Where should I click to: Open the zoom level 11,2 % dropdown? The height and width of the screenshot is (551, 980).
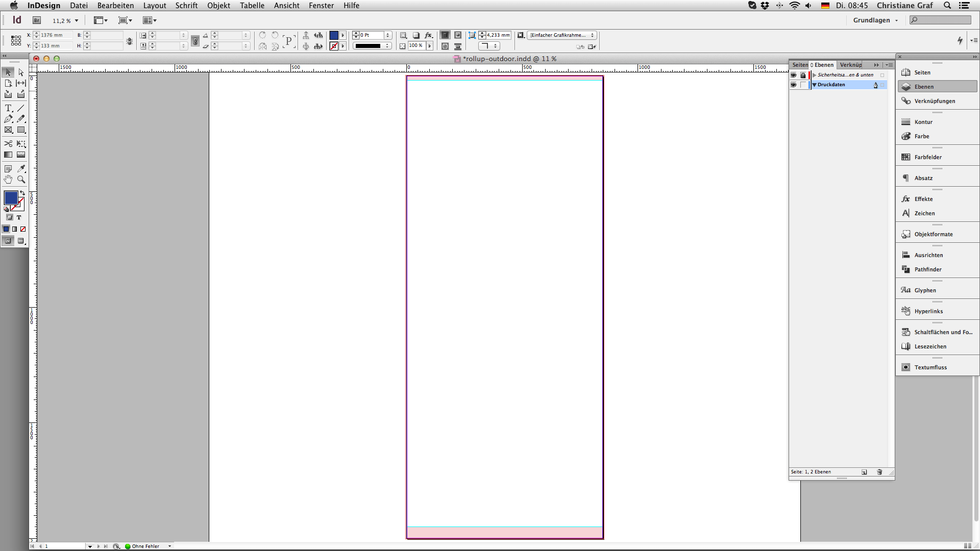[77, 21]
